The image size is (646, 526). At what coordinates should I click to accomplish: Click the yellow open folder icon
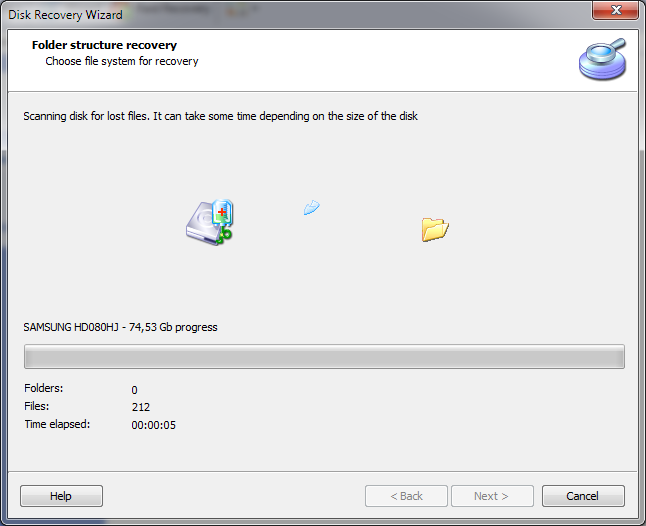click(435, 229)
